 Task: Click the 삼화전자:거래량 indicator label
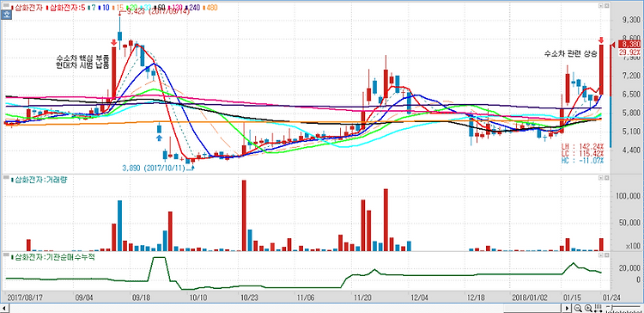40,181
